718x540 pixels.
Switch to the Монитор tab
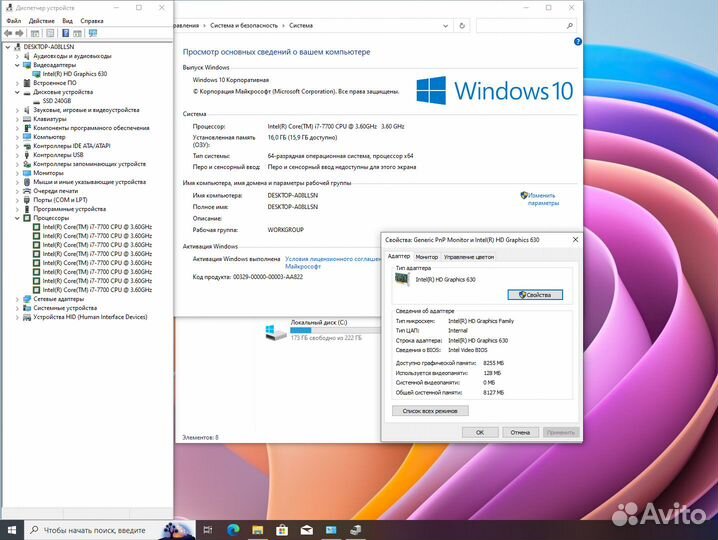click(427, 257)
